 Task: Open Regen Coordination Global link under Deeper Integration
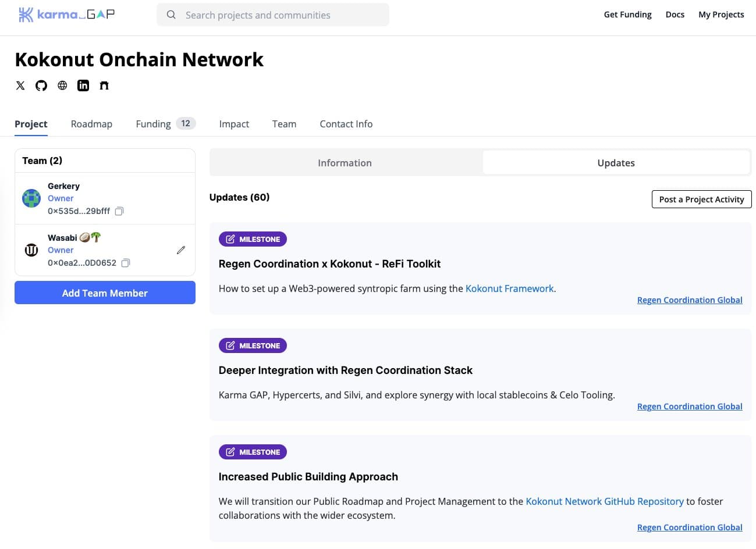[x=690, y=407]
